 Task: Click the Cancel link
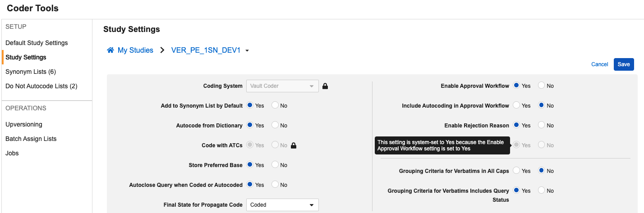tap(599, 64)
